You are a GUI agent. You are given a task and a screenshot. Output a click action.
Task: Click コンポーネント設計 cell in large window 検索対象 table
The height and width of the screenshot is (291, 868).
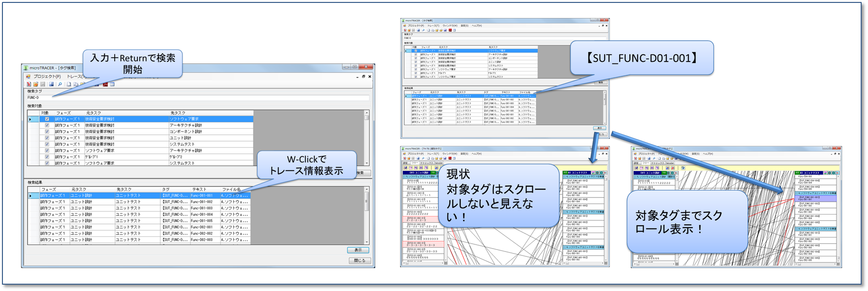[211, 132]
